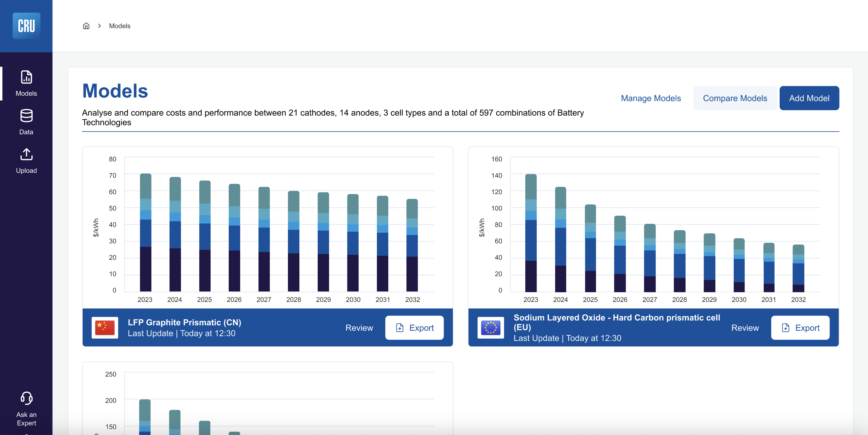Click Compare Models button
This screenshot has width=868, height=435.
735,98
